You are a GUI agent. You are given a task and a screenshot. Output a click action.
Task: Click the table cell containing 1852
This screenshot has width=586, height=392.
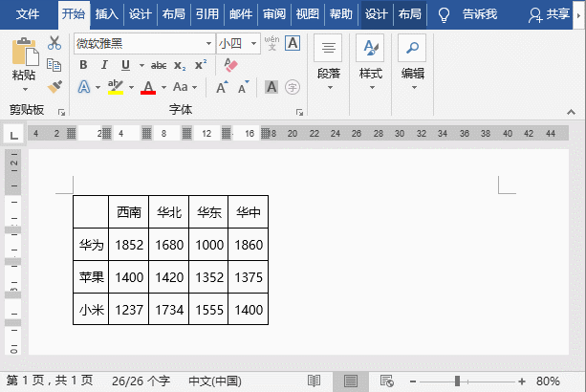point(129,246)
